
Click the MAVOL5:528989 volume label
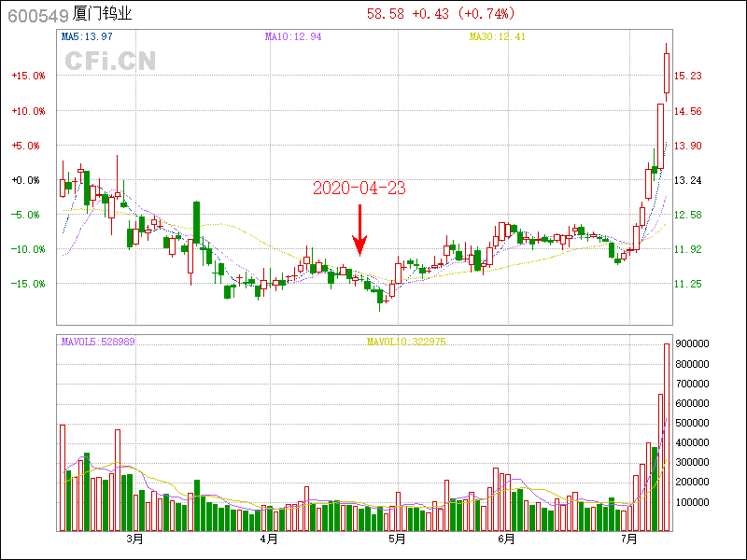(x=98, y=343)
